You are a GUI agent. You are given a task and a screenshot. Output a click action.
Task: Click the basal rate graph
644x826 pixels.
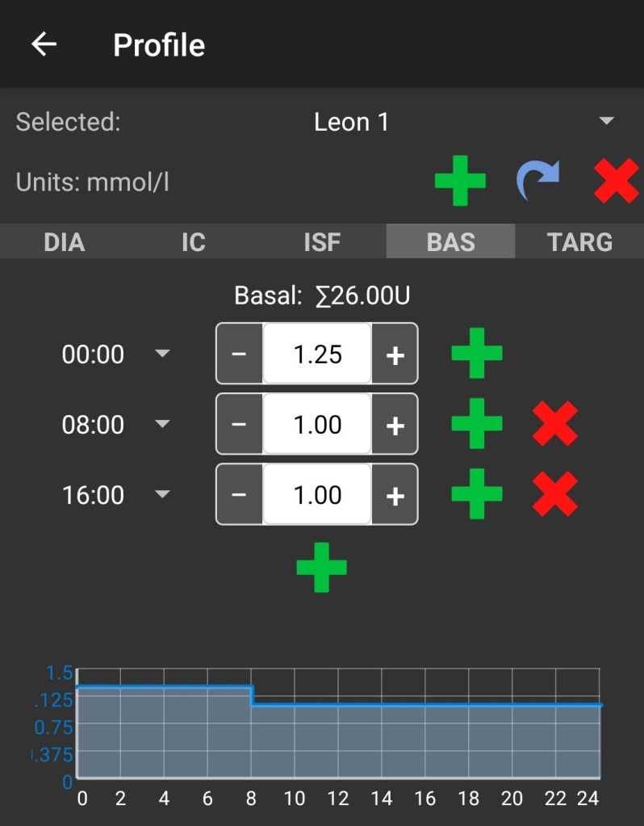coord(339,727)
